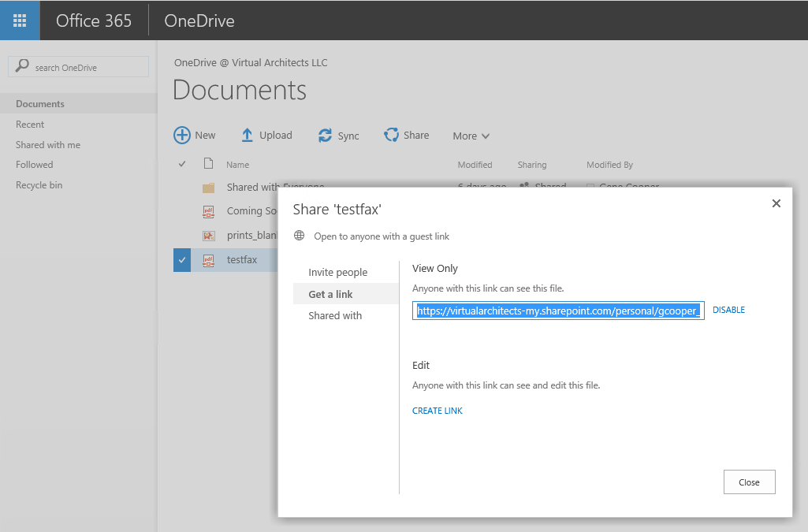
Task: Open the prints_blank file name
Action: point(251,236)
